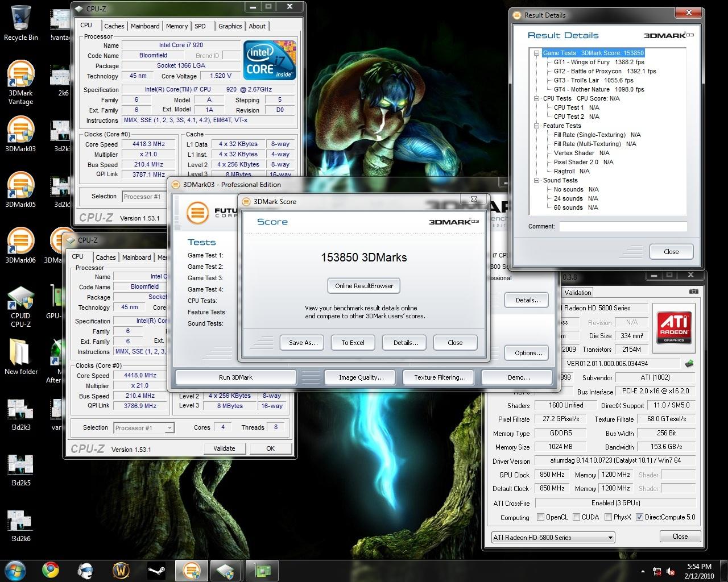The height and width of the screenshot is (582, 728).
Task: Open the CPUID CPU-Z desktop shortcut
Action: 21,306
